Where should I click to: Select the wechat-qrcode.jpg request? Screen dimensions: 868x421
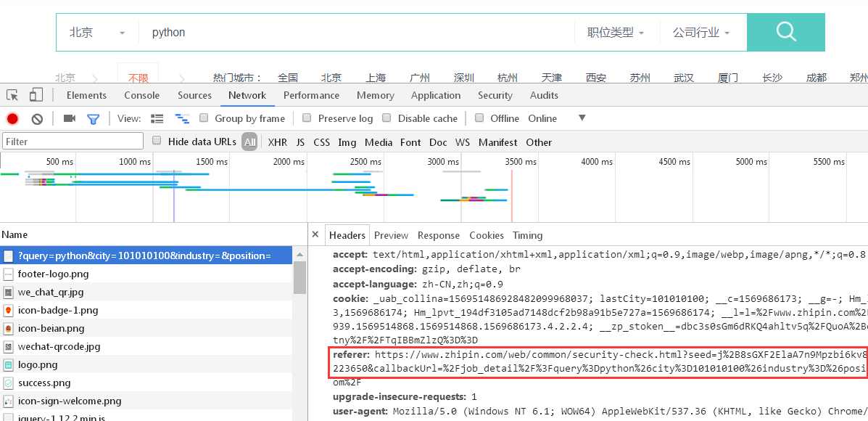[146, 347]
